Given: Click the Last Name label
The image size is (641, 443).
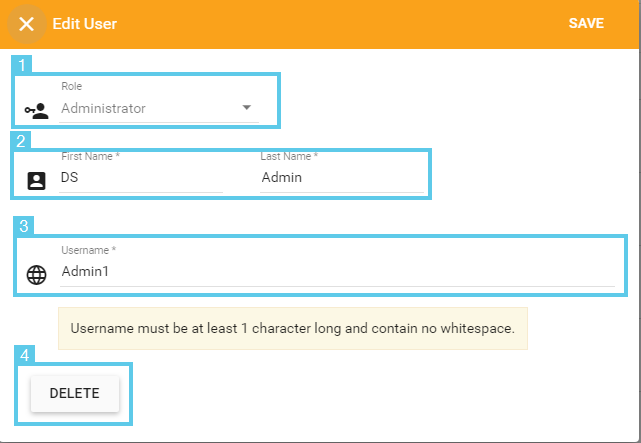Looking at the screenshot, I should pyautogui.click(x=289, y=156).
